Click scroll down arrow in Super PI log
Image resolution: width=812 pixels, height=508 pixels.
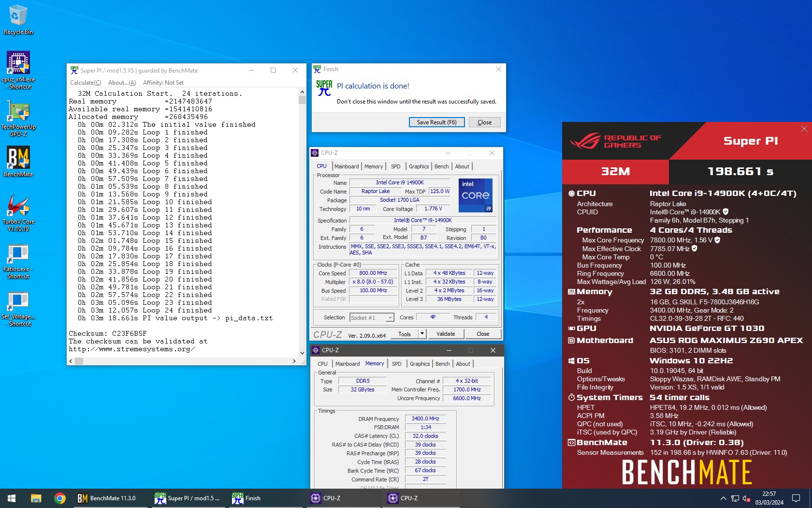pyautogui.click(x=302, y=353)
